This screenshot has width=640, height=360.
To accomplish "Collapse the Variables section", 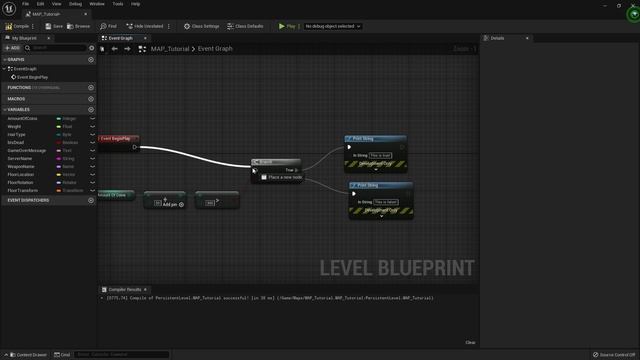I will (4, 110).
